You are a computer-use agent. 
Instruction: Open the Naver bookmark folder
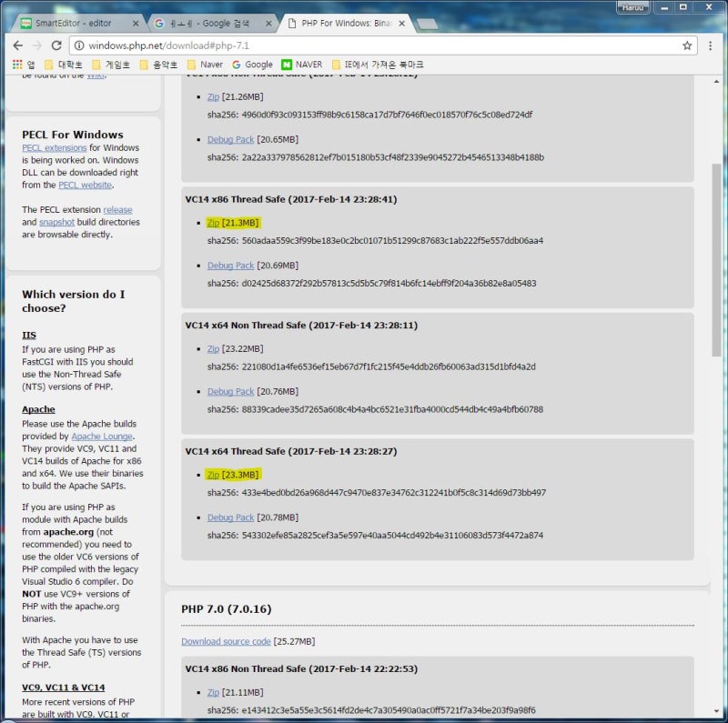click(206, 65)
